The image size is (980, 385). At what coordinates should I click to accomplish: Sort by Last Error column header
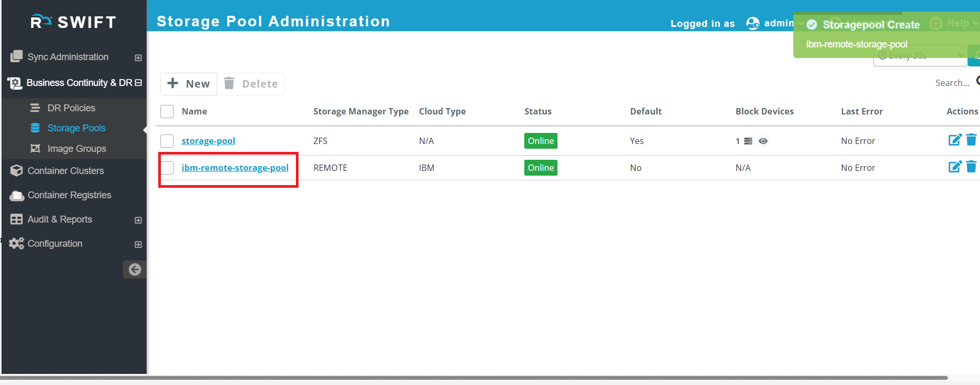(862, 111)
